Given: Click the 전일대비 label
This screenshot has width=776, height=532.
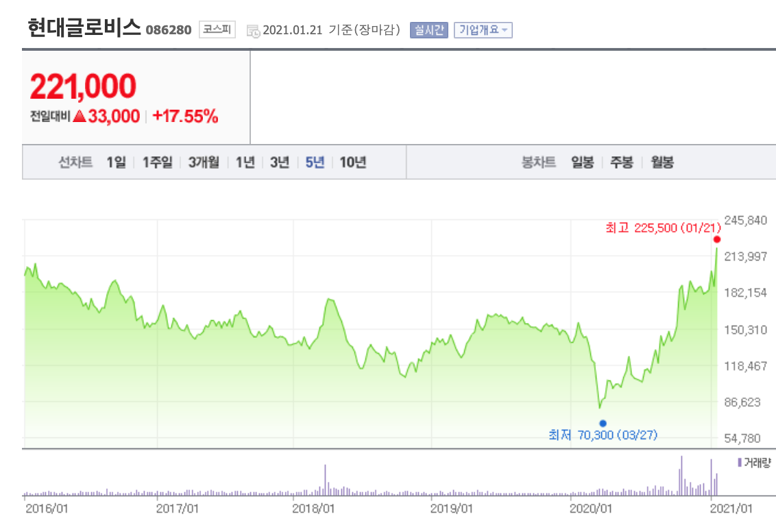Looking at the screenshot, I should [x=50, y=117].
